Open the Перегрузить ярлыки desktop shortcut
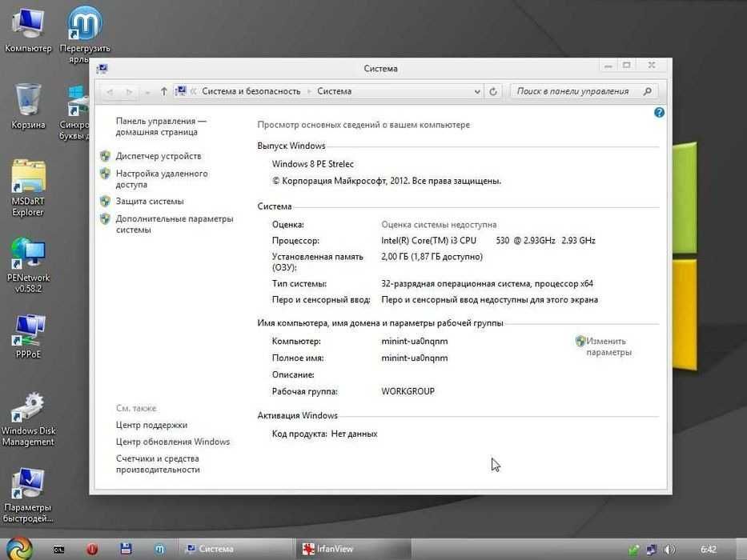The image size is (747, 560). [x=85, y=34]
